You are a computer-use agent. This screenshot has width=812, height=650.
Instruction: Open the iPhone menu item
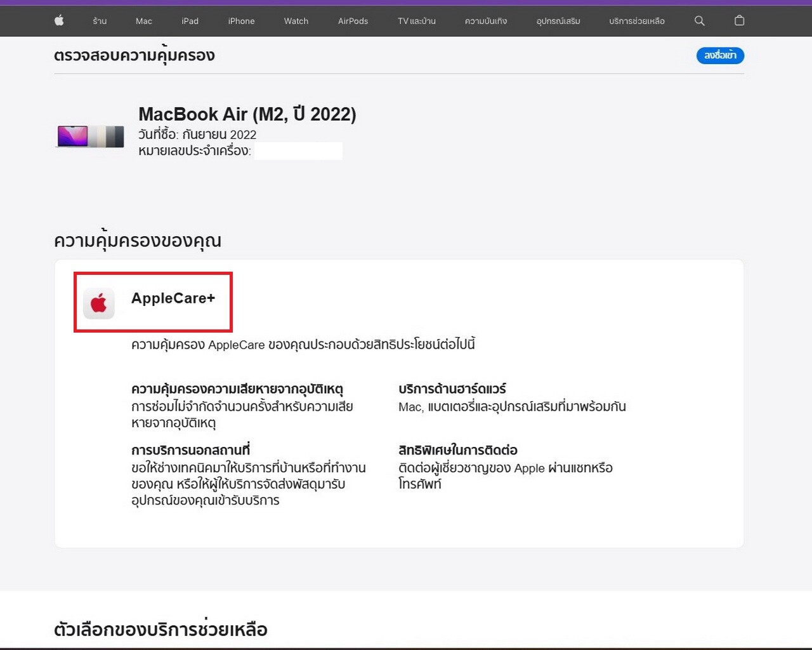(242, 21)
